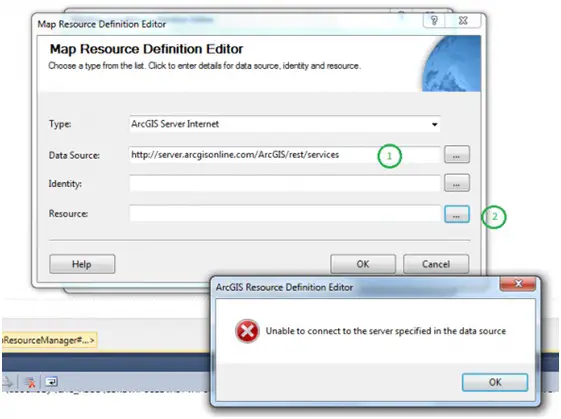Click the 'Choose a type from the list' instruction text
This screenshot has width=561, height=419.
coord(204,66)
